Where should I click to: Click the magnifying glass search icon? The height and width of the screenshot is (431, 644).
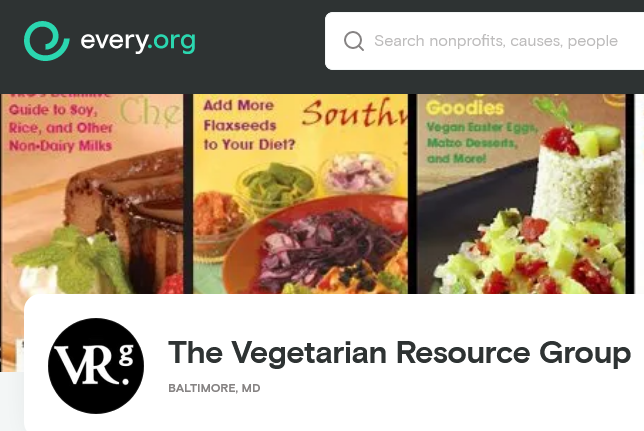(354, 41)
